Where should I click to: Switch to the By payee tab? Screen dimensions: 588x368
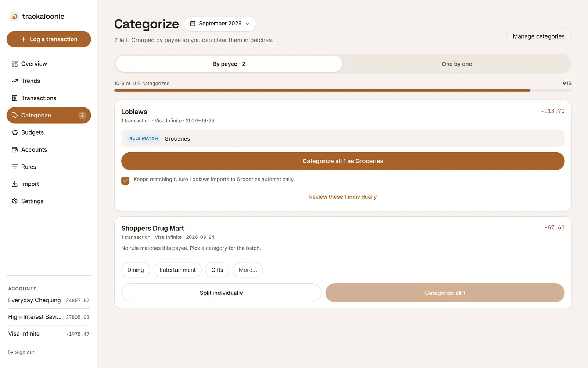[x=229, y=64]
